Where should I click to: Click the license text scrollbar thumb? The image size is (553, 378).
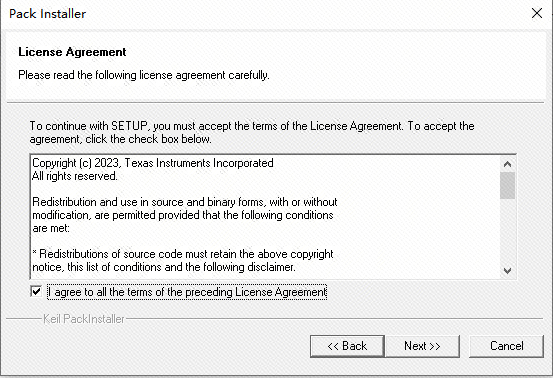tap(508, 185)
